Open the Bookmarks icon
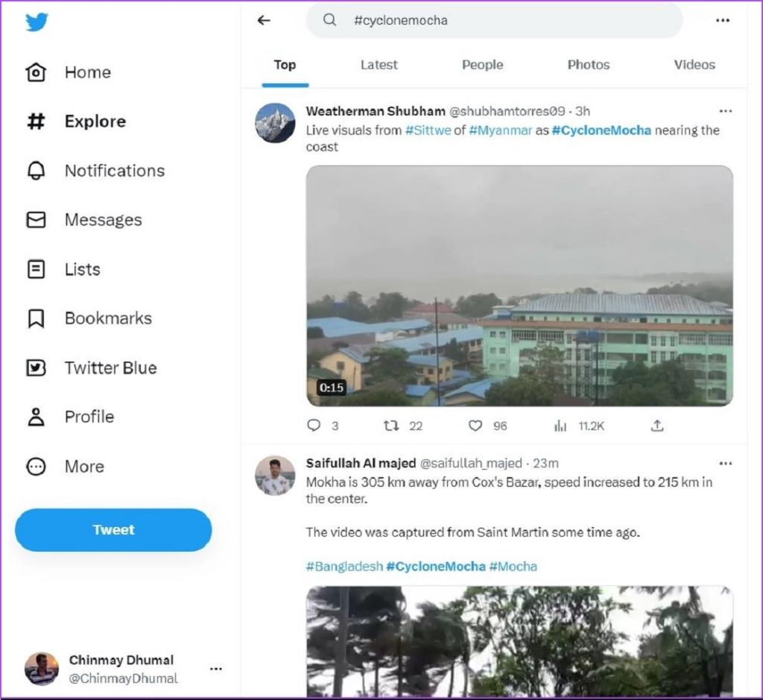763x700 pixels. click(x=36, y=318)
